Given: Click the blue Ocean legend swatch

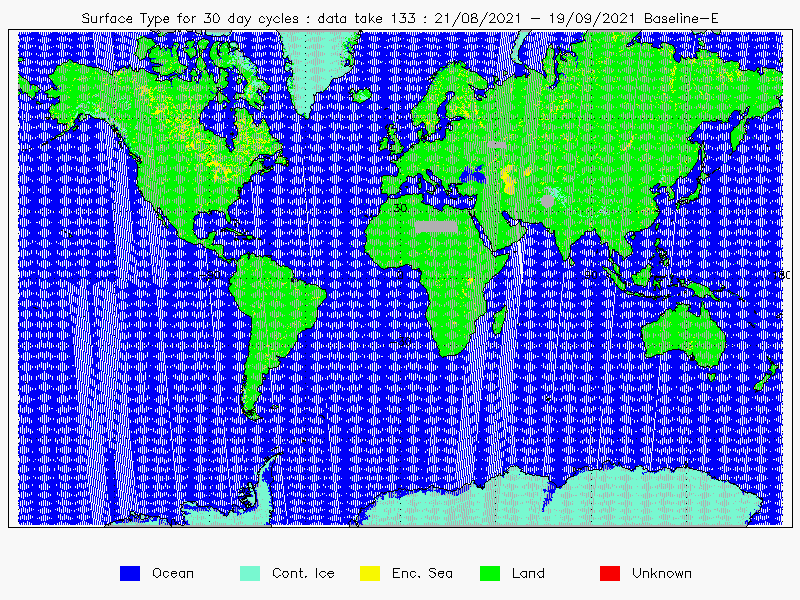Looking at the screenshot, I should [x=130, y=573].
